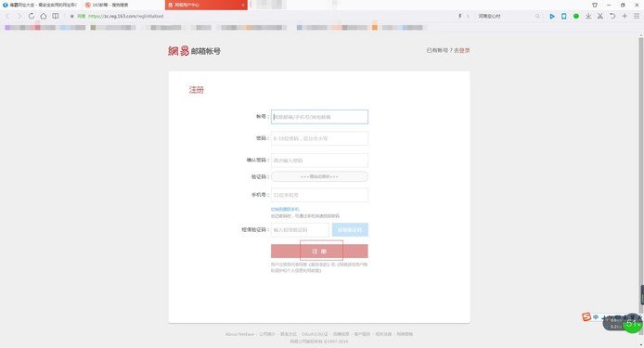Click the 短信验证码 input field
The height and width of the screenshot is (348, 644).
pos(300,229)
